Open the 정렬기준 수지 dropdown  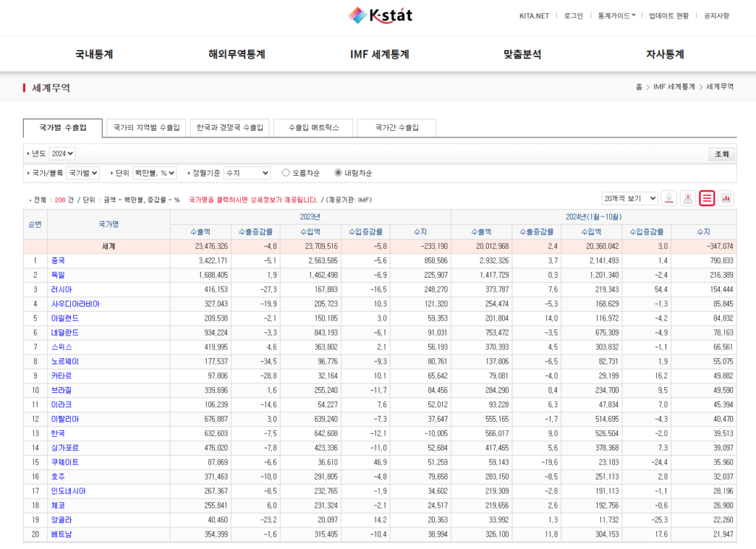(x=247, y=173)
